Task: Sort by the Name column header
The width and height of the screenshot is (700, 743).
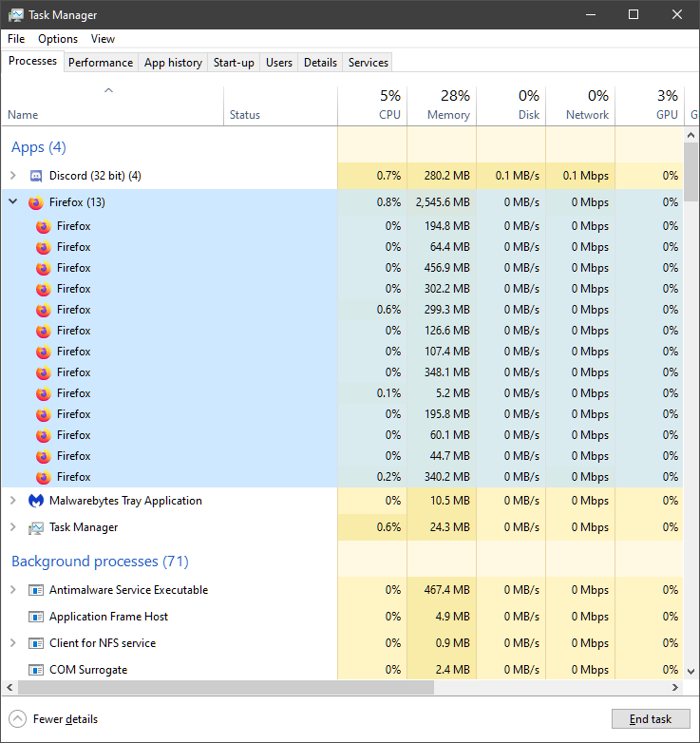Action: (113, 105)
